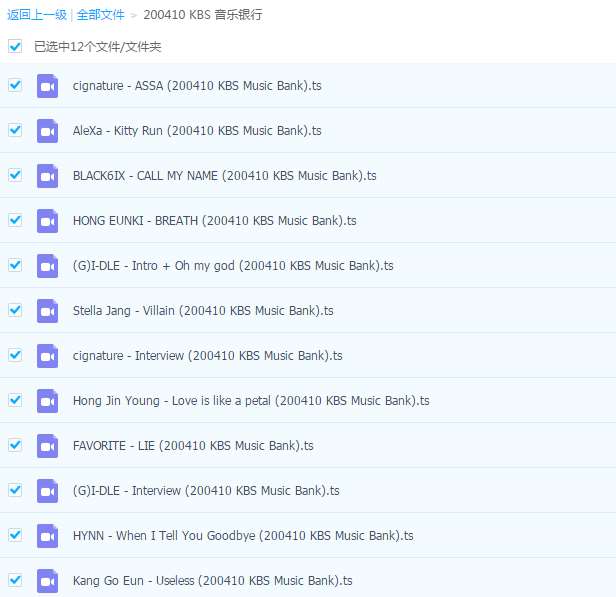Open Hong Jin Young - Love is like a petal
The image size is (616, 597).
pos(251,401)
